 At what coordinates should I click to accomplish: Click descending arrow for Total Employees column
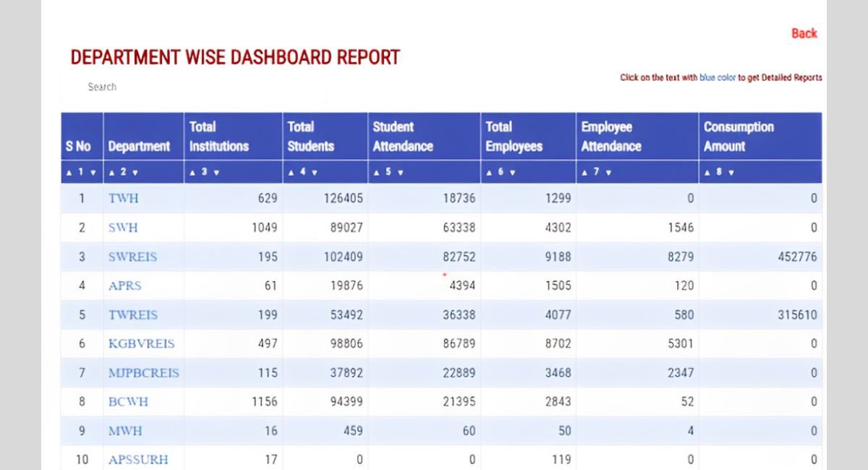point(513,173)
